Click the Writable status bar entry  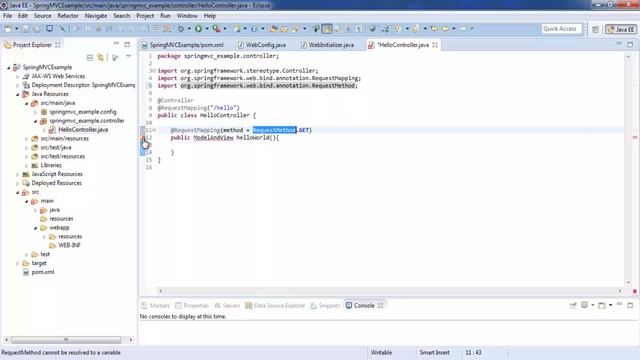(381, 352)
